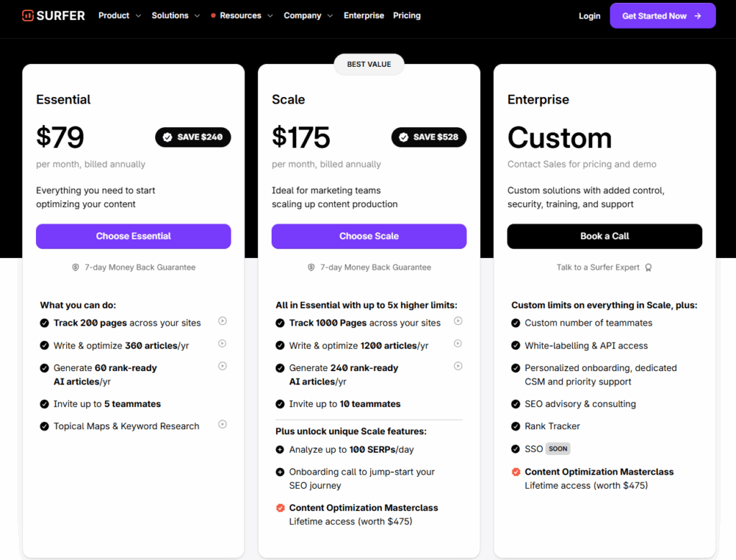Screen dimensions: 736x560
Task: Play video for Track 1000 Pages feature
Action: 458,321
